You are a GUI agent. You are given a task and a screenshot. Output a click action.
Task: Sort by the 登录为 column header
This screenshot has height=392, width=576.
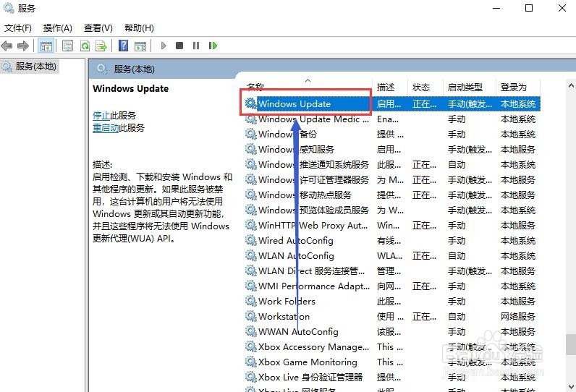pyautogui.click(x=518, y=88)
